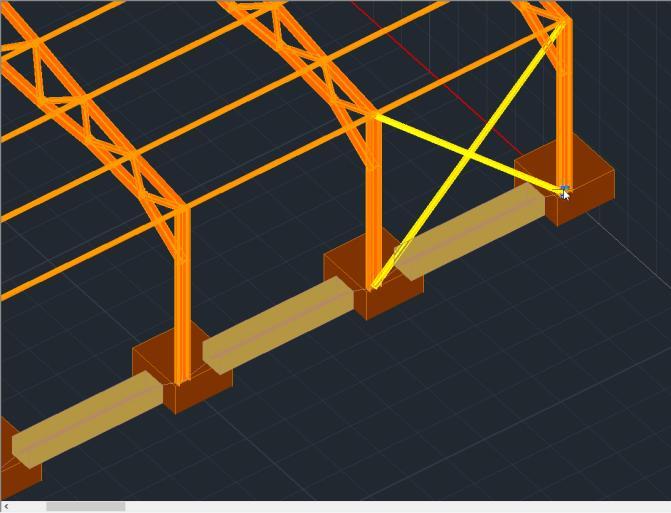
Task: Click the column base endpoint under cursor
Action: [x=564, y=189]
